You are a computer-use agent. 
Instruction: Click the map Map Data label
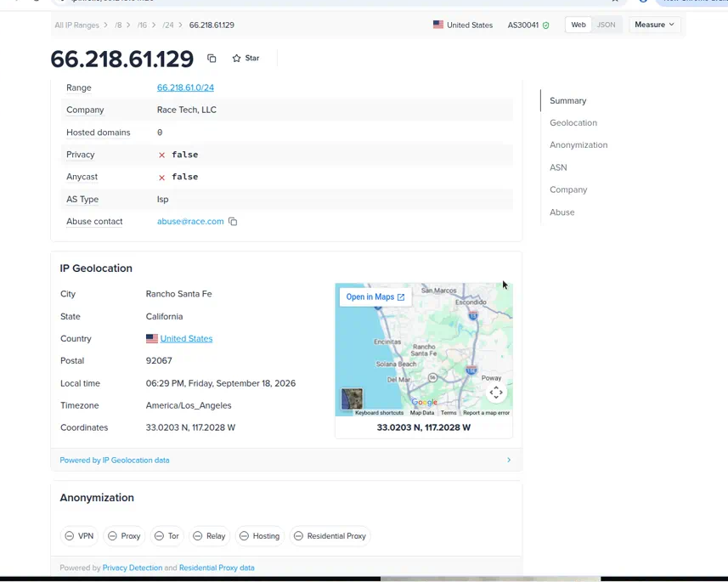[422, 412]
